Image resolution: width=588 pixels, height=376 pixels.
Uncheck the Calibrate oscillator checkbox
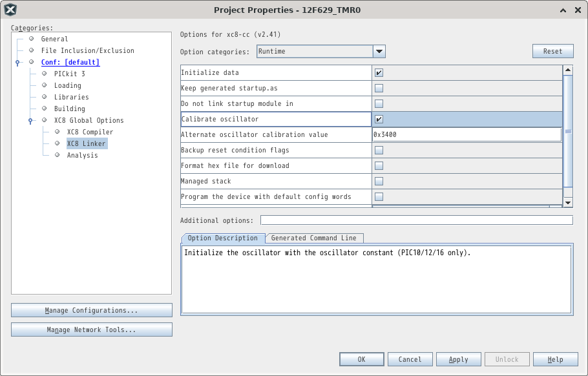pos(379,120)
